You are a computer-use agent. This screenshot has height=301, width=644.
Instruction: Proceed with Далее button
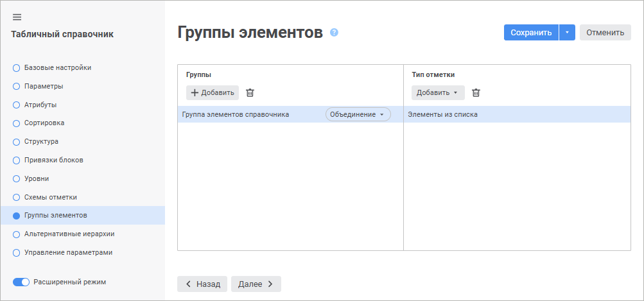click(256, 284)
